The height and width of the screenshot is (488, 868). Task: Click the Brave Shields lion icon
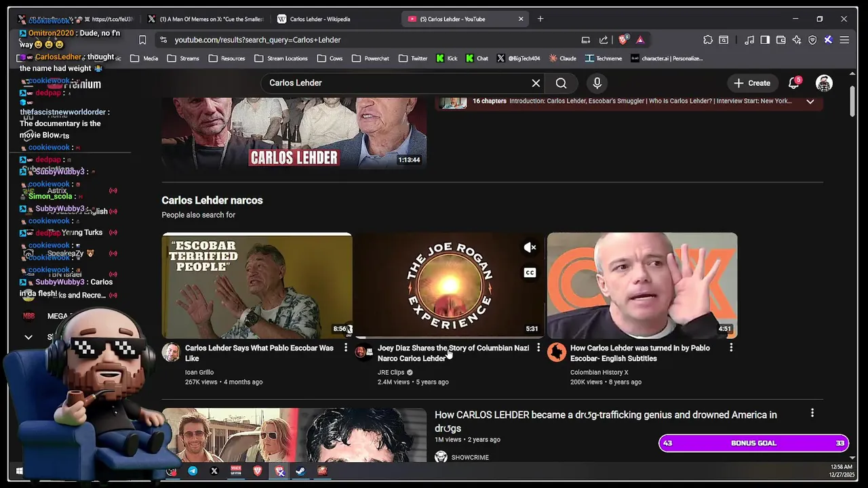pyautogui.click(x=622, y=40)
